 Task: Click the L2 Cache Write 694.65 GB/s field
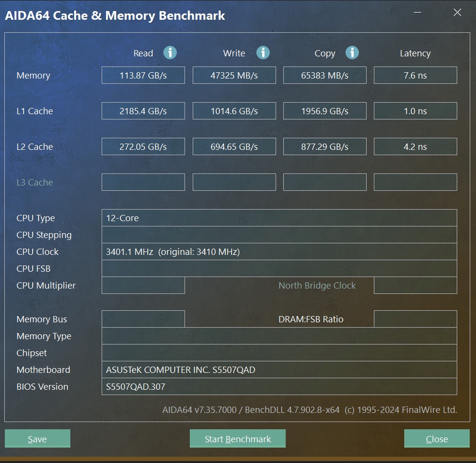coord(234,146)
